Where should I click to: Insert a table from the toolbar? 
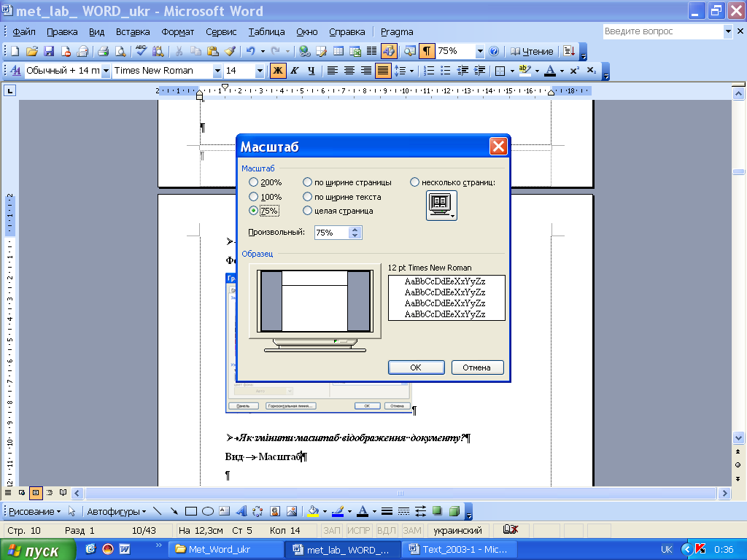[x=338, y=51]
